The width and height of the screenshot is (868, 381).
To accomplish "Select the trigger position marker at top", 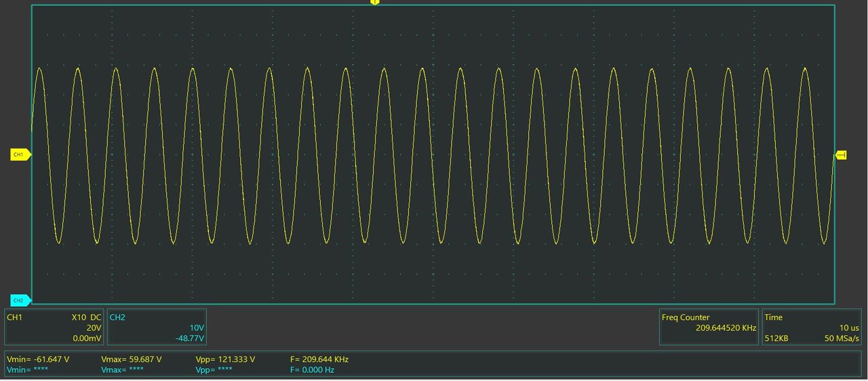I will tap(374, 3).
